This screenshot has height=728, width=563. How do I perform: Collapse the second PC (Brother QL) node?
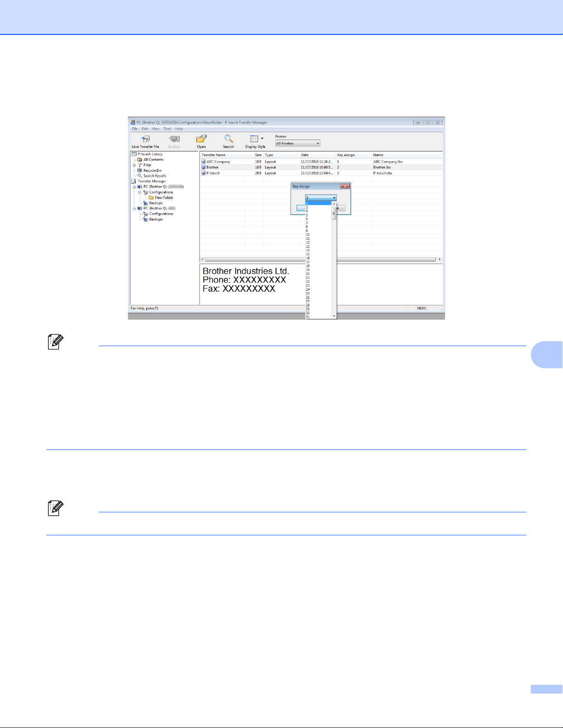click(134, 209)
